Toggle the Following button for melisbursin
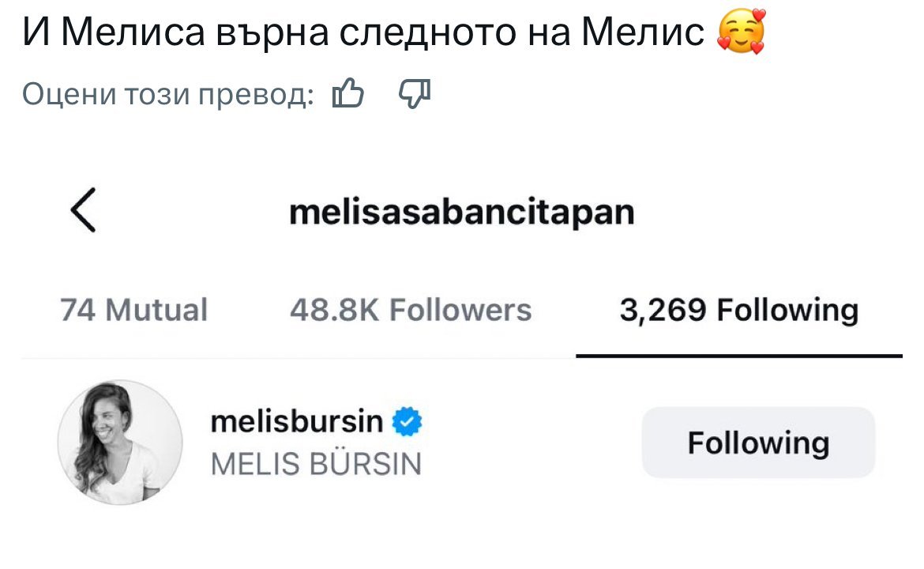Screen dimensions: 924x569 (758, 443)
